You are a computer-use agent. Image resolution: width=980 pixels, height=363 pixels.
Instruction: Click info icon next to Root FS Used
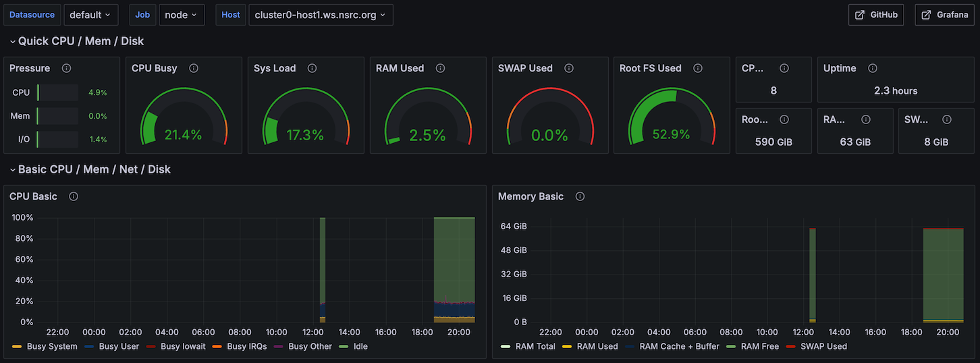(698, 68)
